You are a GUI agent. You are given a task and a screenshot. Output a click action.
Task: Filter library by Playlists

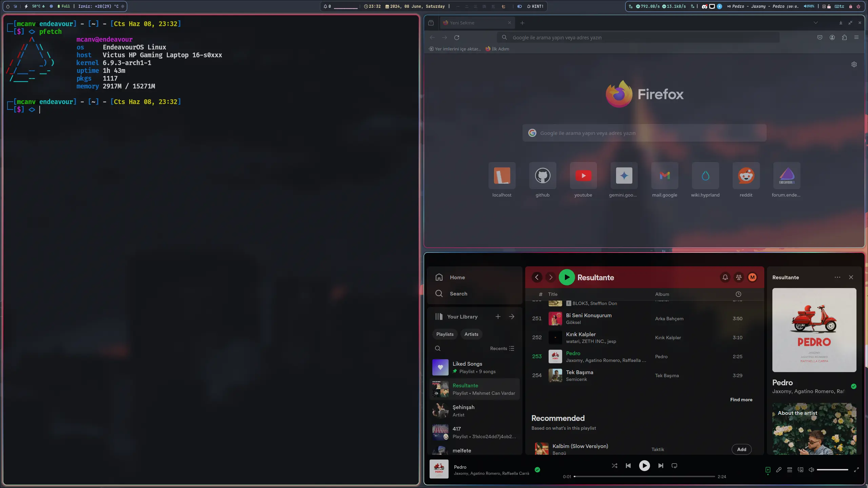pyautogui.click(x=445, y=334)
